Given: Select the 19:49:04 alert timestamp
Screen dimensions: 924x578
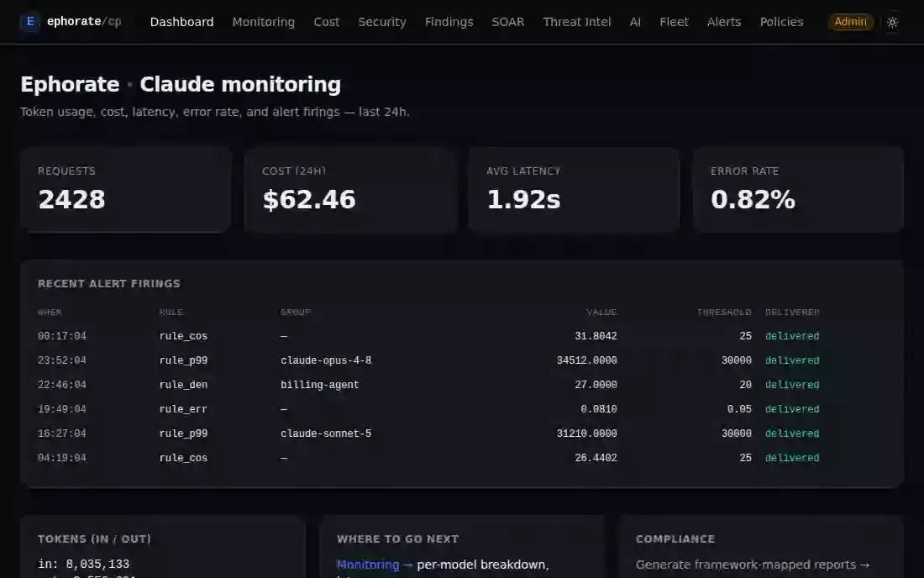Looking at the screenshot, I should click(62, 409).
